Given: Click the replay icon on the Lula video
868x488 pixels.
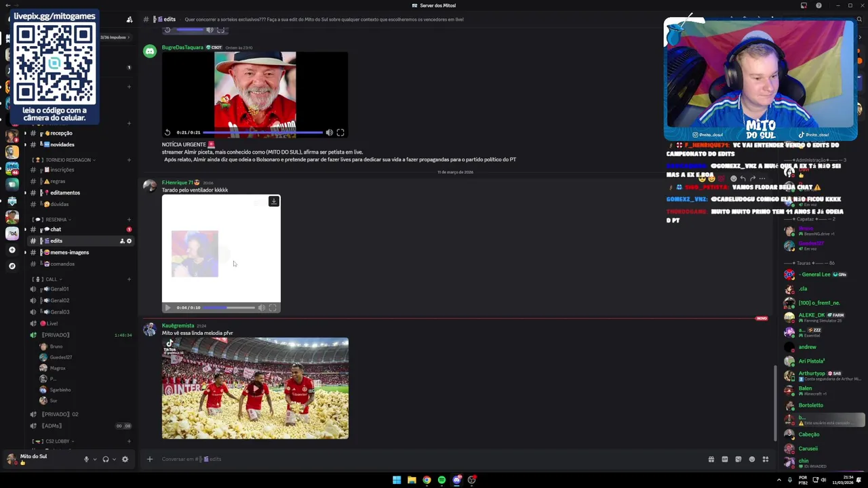Looking at the screenshot, I should point(167,133).
